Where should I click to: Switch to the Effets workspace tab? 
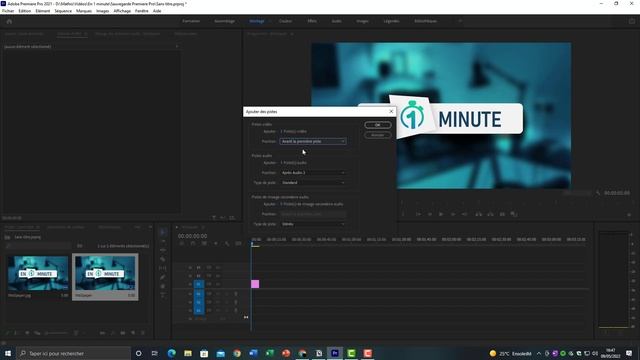pyautogui.click(x=312, y=21)
